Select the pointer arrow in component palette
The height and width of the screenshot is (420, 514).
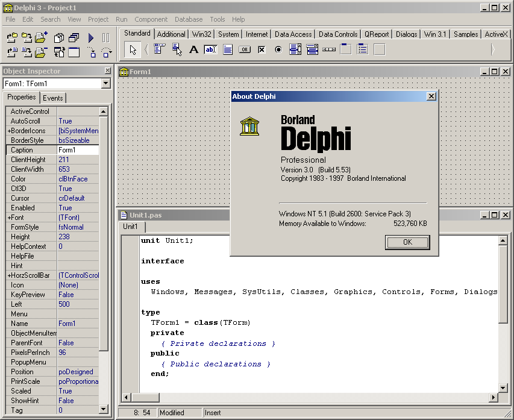tap(133, 50)
